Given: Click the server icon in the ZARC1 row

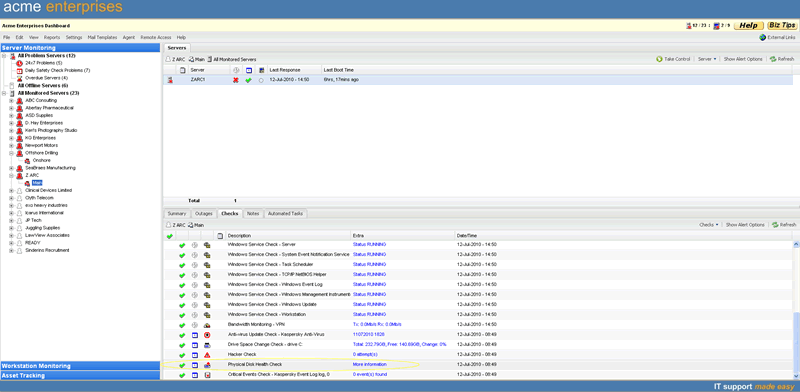Looking at the screenshot, I should (x=170, y=80).
